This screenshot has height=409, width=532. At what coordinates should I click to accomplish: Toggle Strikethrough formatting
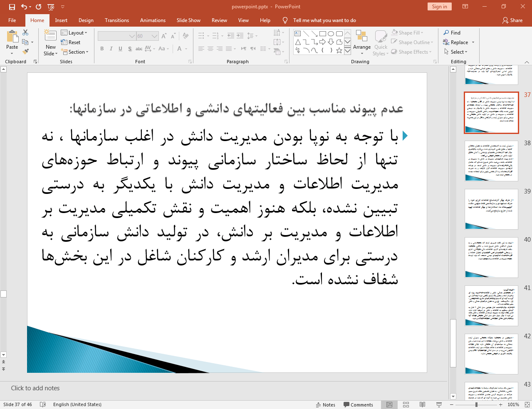click(139, 49)
